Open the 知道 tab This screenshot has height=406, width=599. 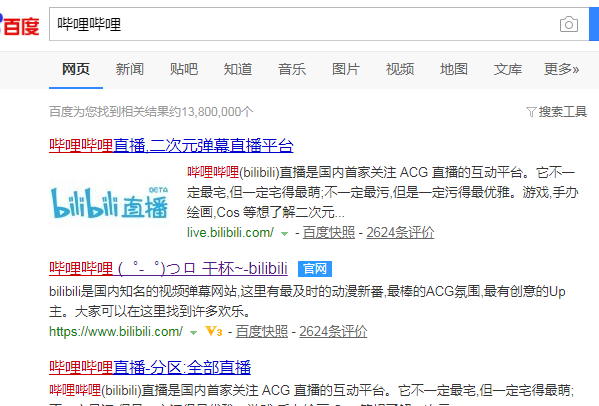(x=238, y=69)
